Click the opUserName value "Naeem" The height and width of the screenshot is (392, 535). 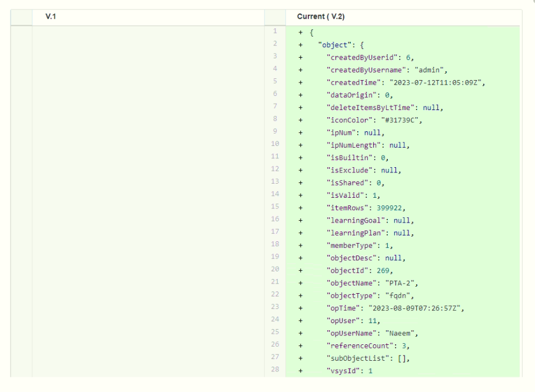tap(406, 332)
